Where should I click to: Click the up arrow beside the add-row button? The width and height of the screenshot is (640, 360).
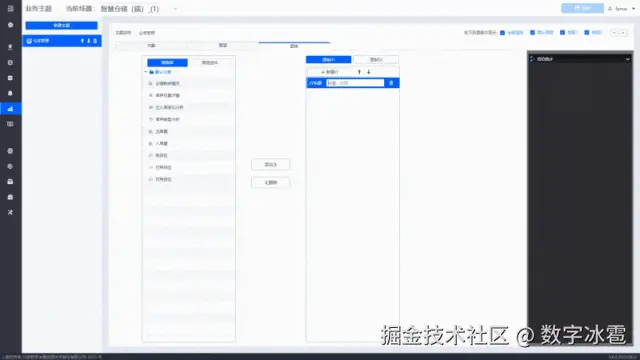[x=359, y=72]
